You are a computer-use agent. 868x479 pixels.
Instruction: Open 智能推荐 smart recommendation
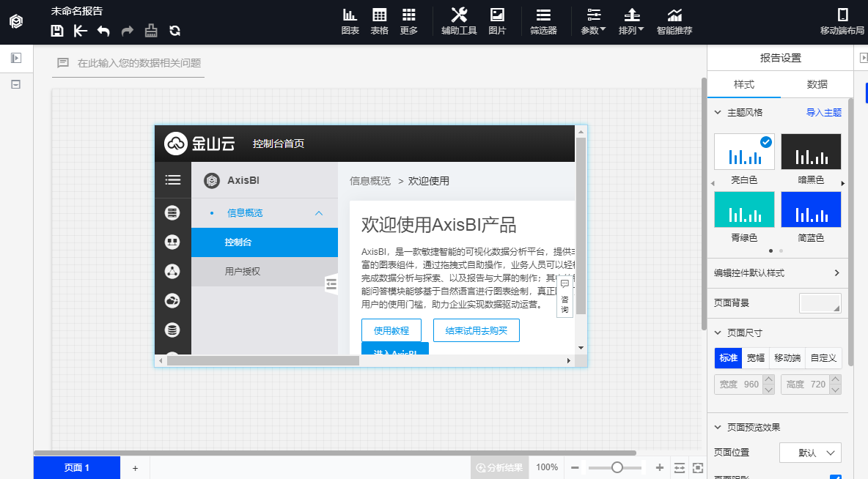point(674,21)
